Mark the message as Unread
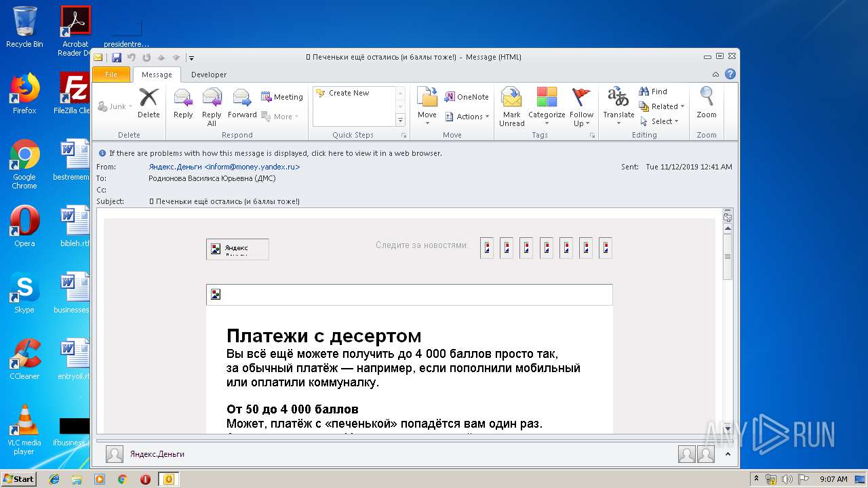Image resolution: width=868 pixels, height=488 pixels. tap(511, 107)
